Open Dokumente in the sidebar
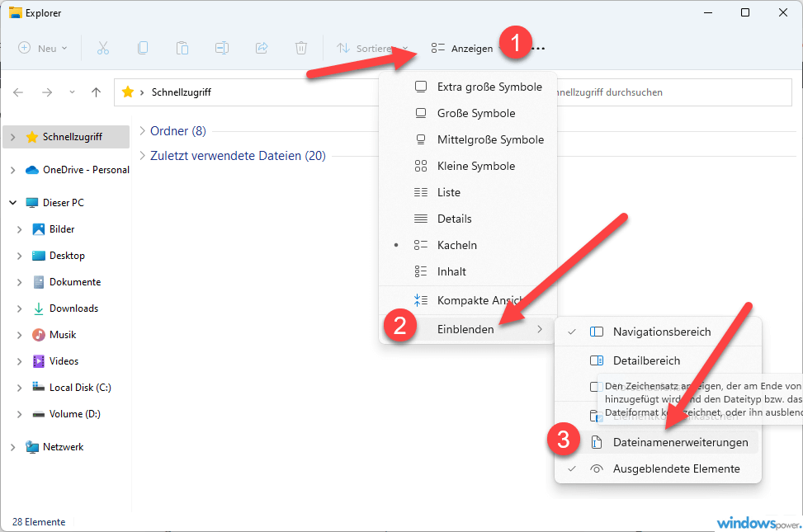Image resolution: width=803 pixels, height=532 pixels. (x=75, y=282)
